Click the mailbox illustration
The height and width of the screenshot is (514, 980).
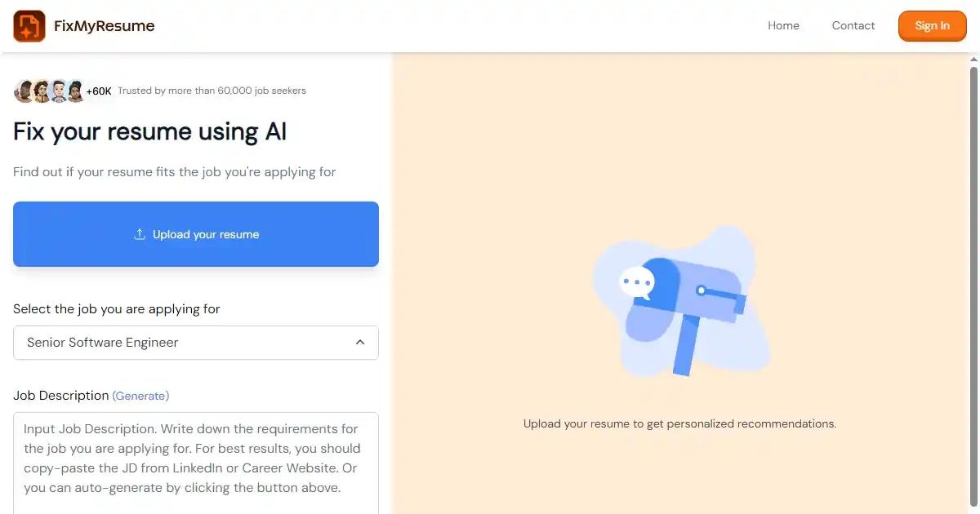(x=680, y=302)
